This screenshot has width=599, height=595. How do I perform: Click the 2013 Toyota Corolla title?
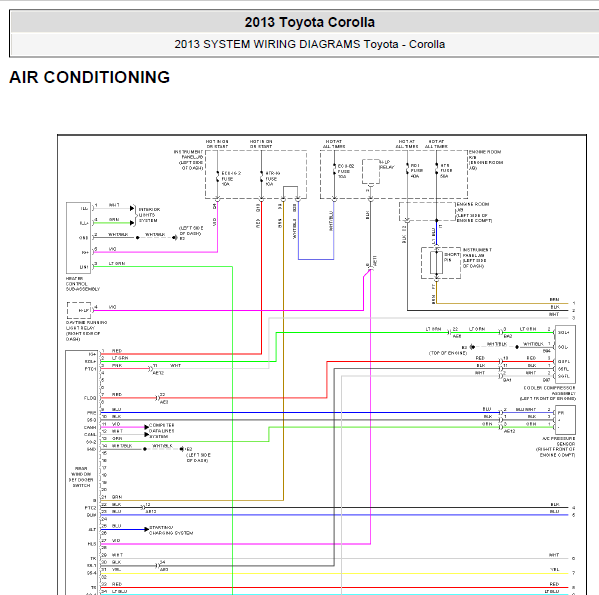tap(309, 22)
